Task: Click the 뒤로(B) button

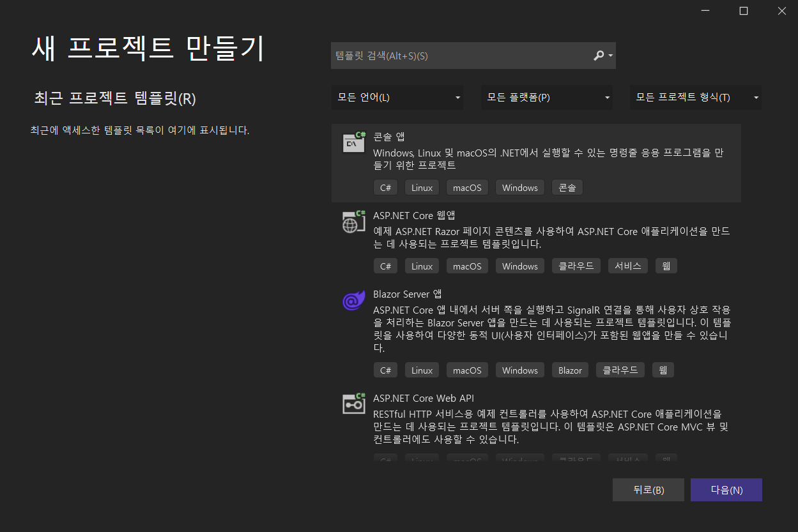Action: [x=648, y=490]
